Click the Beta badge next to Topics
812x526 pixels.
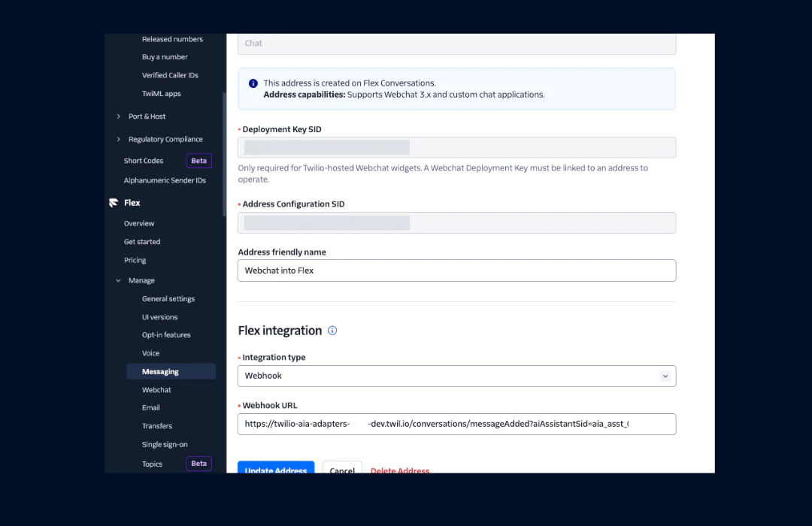pyautogui.click(x=198, y=464)
